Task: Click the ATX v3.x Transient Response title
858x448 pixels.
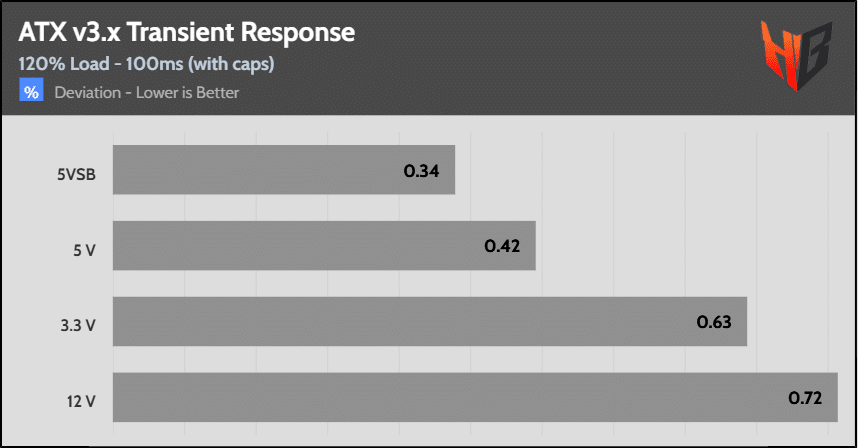Action: coord(187,32)
